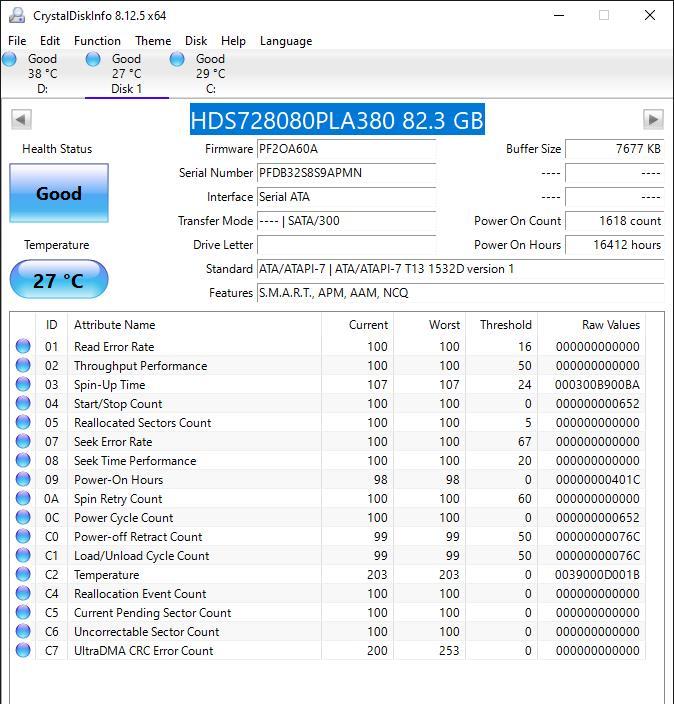The image size is (674, 704).
Task: Click the Seek Error Rate status orb
Action: point(23,441)
